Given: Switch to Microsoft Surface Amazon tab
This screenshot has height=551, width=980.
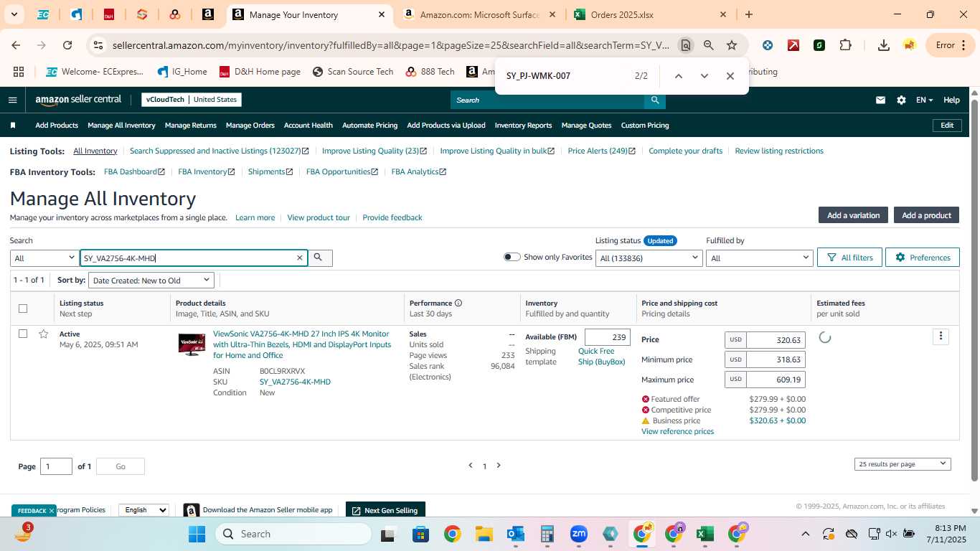Looking at the screenshot, I should click(481, 14).
